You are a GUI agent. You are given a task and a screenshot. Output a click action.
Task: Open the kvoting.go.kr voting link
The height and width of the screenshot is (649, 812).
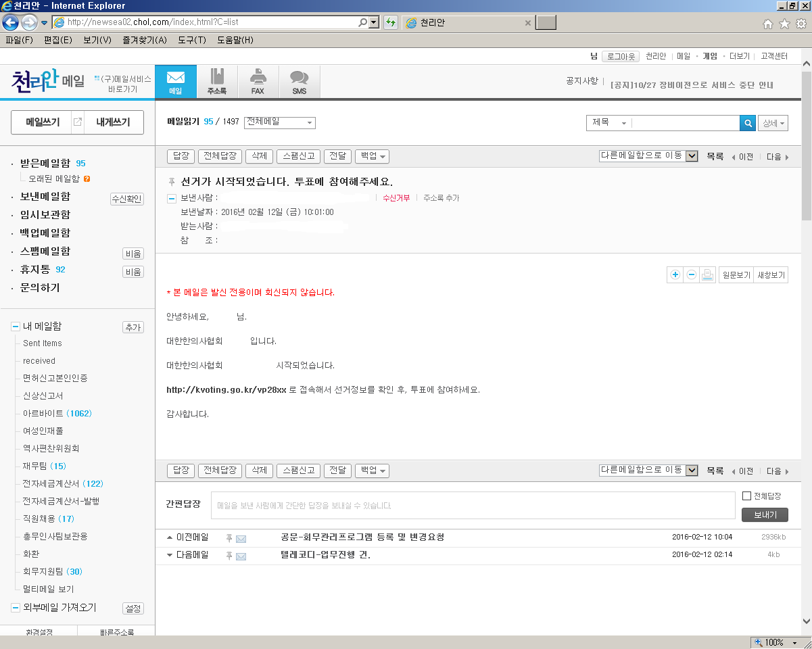click(226, 390)
